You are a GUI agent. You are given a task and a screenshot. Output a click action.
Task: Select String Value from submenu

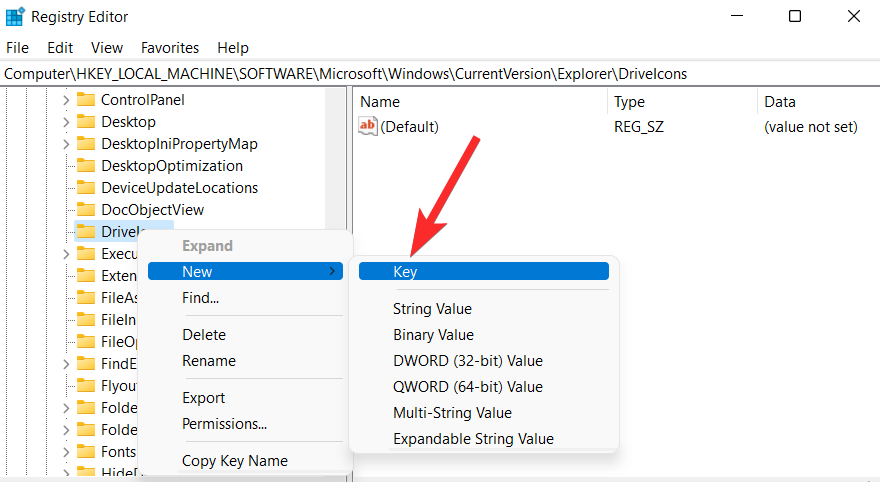point(432,309)
